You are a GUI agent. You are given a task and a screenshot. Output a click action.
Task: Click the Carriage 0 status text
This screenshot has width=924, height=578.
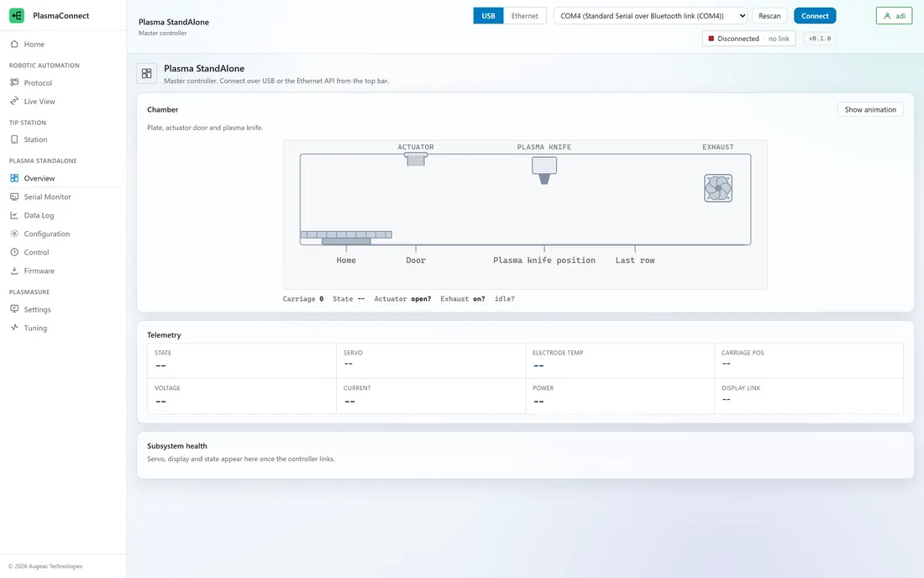(303, 299)
